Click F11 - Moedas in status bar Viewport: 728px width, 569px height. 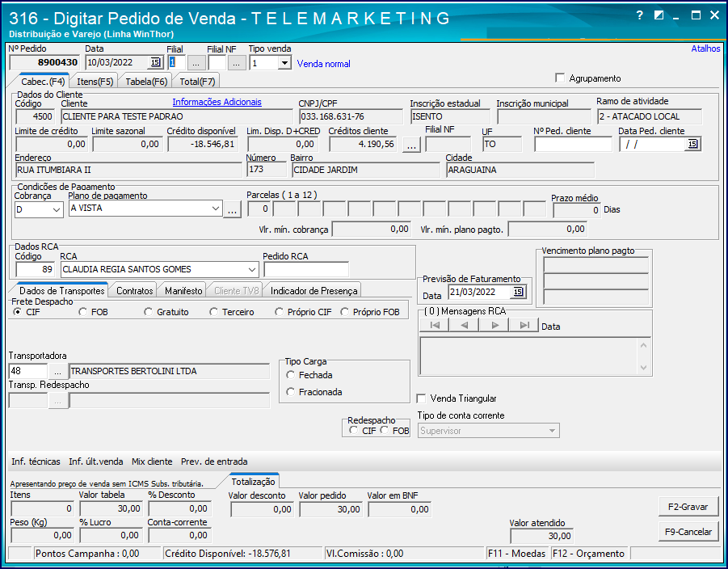point(517,554)
